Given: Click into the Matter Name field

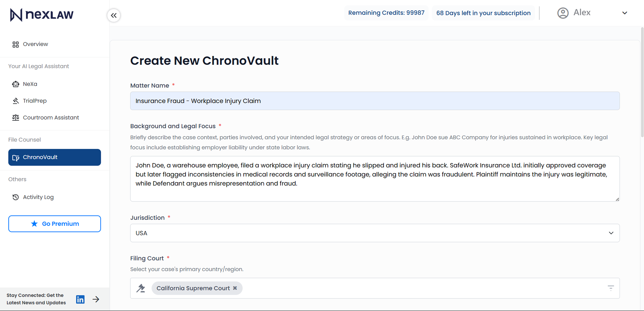Looking at the screenshot, I should (x=375, y=101).
